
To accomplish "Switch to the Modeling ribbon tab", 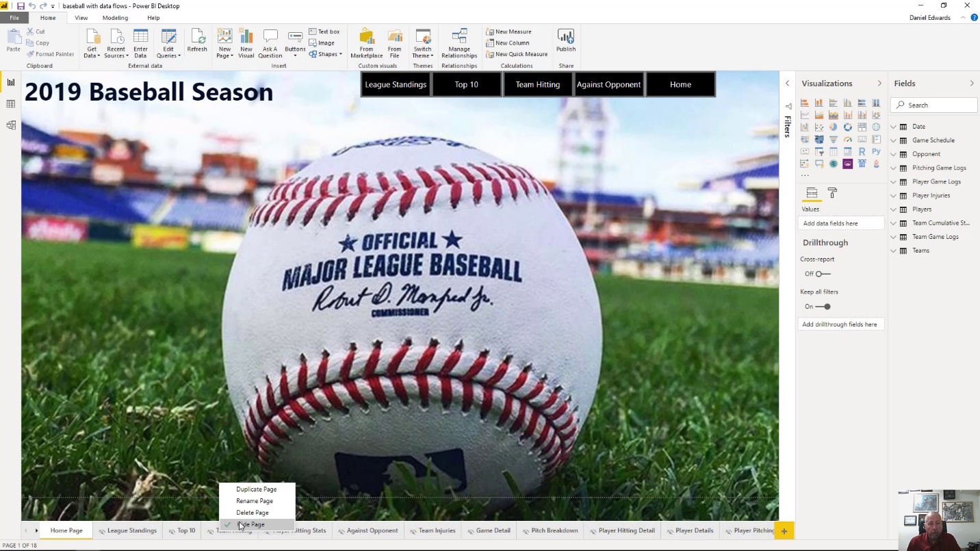I will [115, 18].
